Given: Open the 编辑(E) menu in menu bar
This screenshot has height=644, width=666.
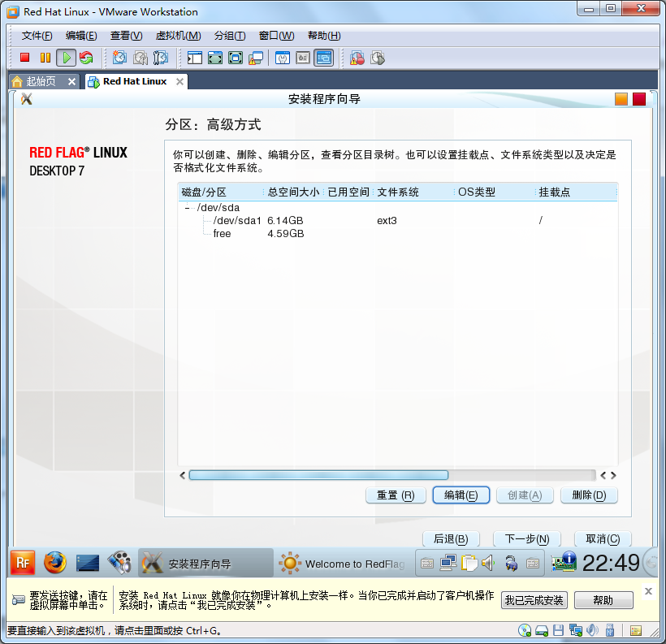Looking at the screenshot, I should (x=81, y=36).
